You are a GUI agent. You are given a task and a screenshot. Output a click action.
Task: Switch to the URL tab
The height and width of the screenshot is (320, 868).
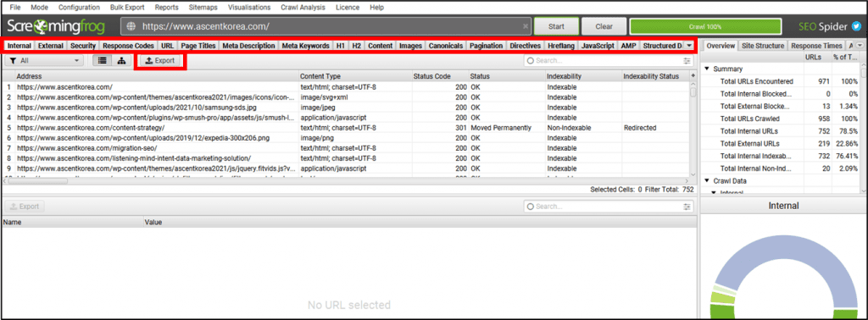(167, 46)
